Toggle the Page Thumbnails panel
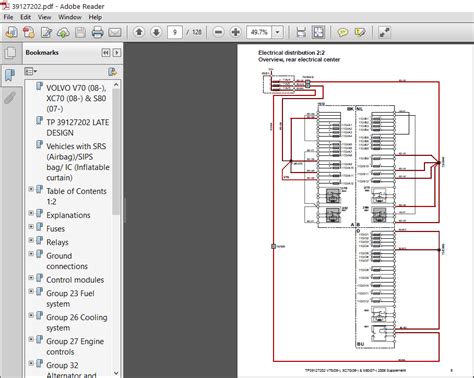Viewport: 474px width, 378px height. [10, 52]
